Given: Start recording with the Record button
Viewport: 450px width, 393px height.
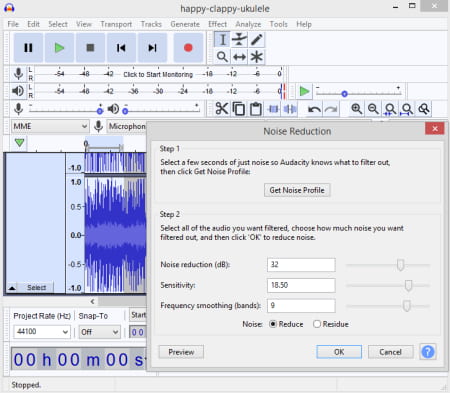Looking at the screenshot, I should click(188, 48).
